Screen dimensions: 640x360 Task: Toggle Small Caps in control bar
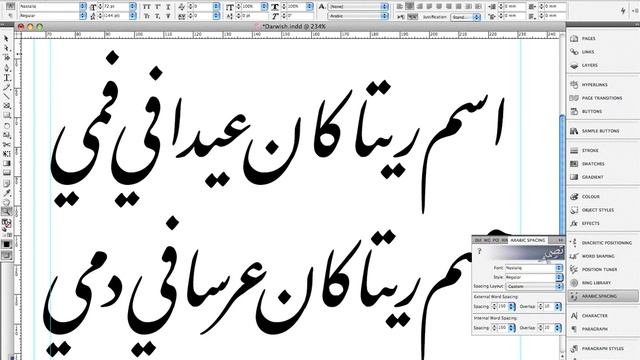pos(147,16)
